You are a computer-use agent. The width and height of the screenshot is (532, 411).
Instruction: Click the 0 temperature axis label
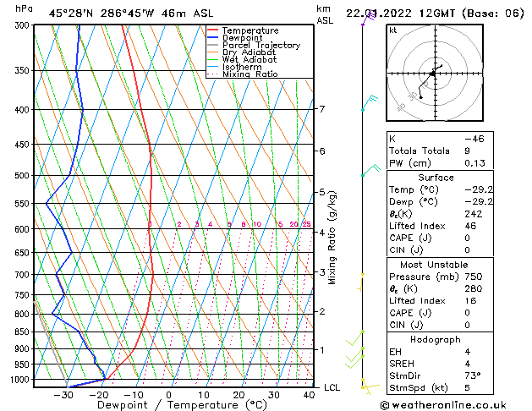(x=168, y=396)
